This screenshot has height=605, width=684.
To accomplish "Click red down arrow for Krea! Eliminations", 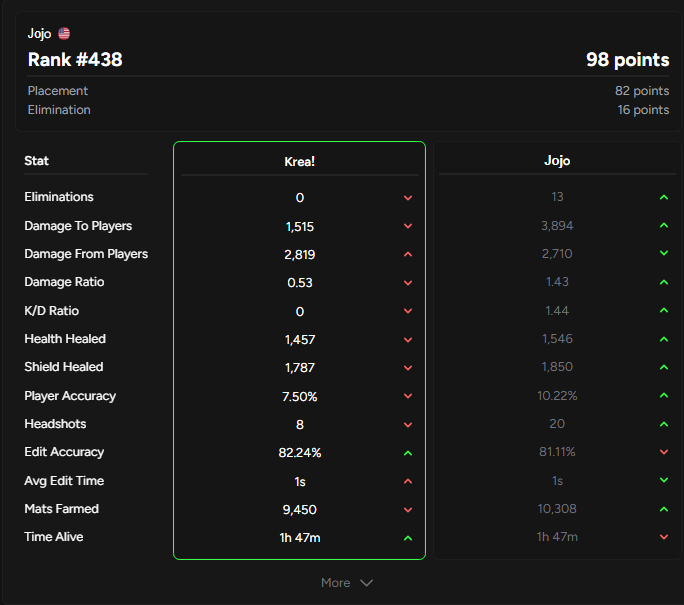I will click(408, 198).
